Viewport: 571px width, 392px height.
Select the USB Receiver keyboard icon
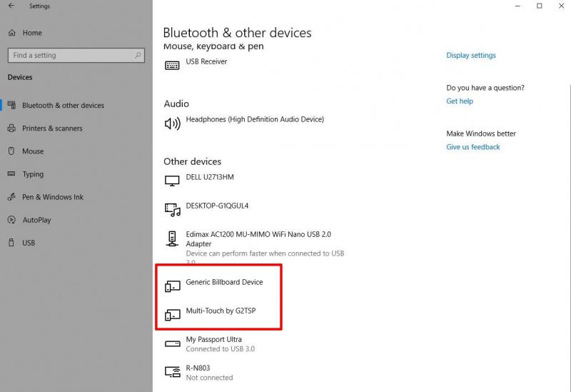pos(172,65)
